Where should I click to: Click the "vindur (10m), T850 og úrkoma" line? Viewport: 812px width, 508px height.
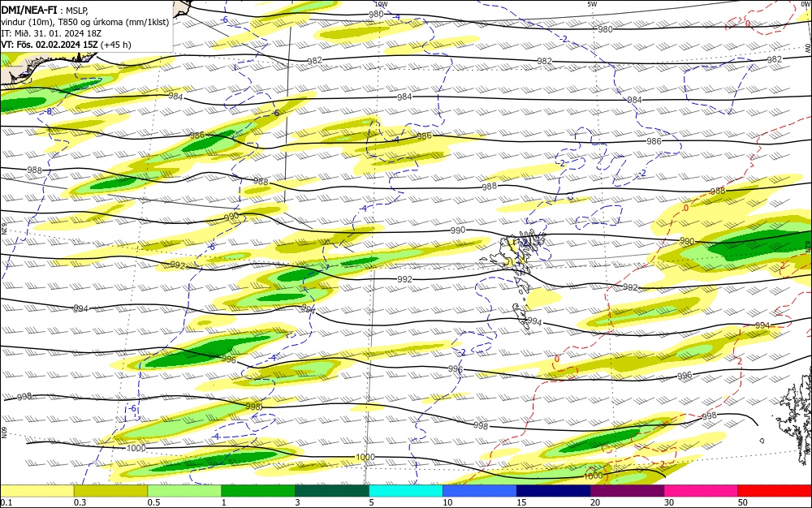pos(85,22)
